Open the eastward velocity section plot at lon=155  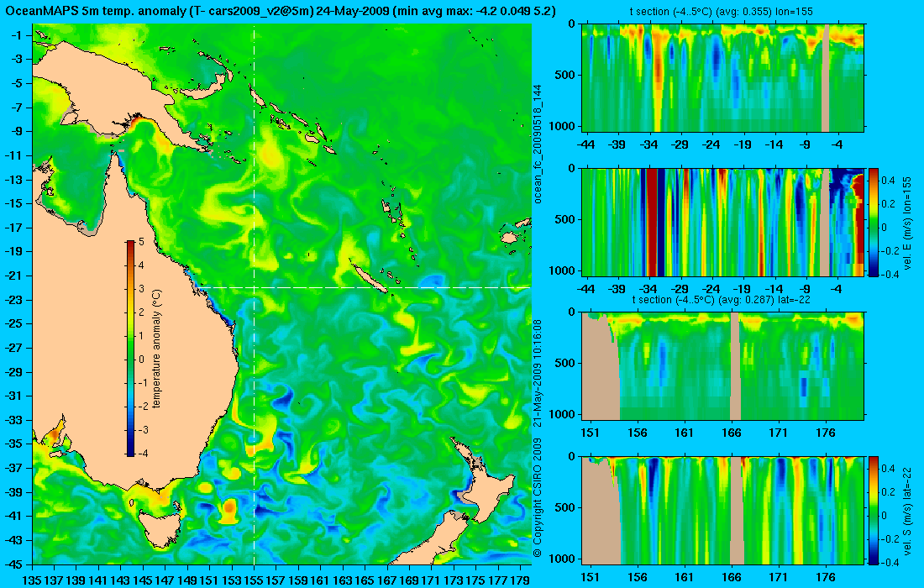coord(722,222)
